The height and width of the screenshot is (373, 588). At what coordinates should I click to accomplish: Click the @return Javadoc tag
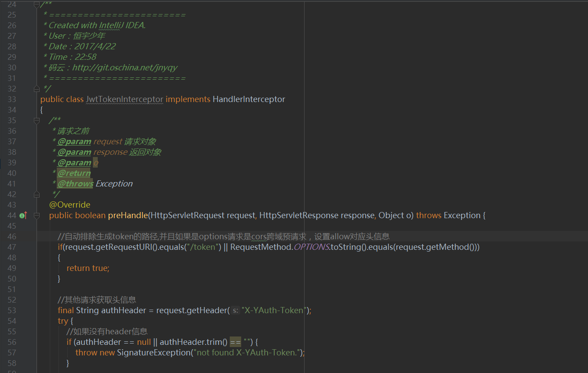[x=74, y=173]
